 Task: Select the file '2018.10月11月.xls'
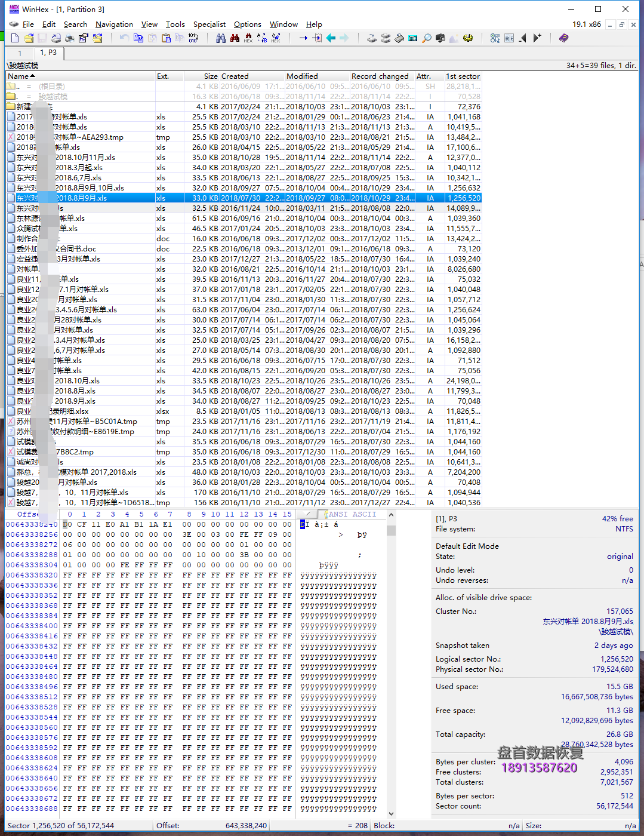click(244, 158)
